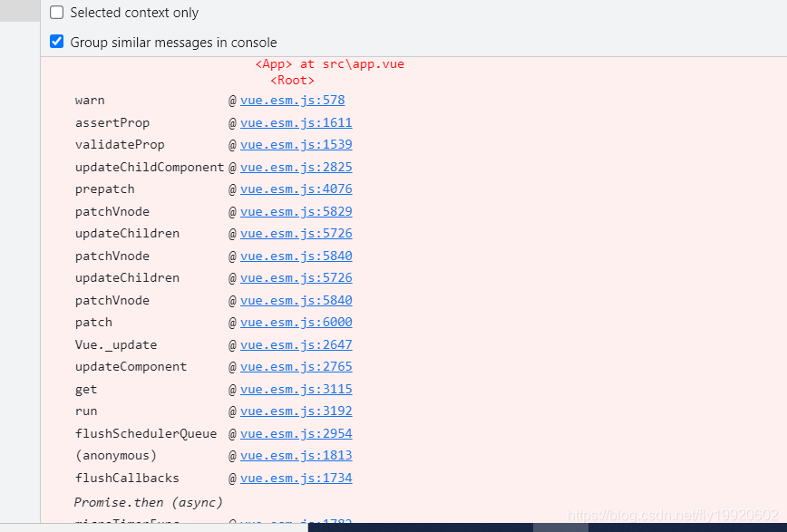787x532 pixels.
Task: Open flushSchedulerQueue source vue.esm.js:2954
Action: 296,433
